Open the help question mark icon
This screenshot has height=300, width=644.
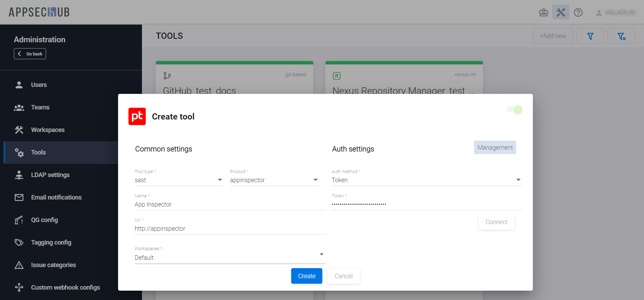coord(578,13)
